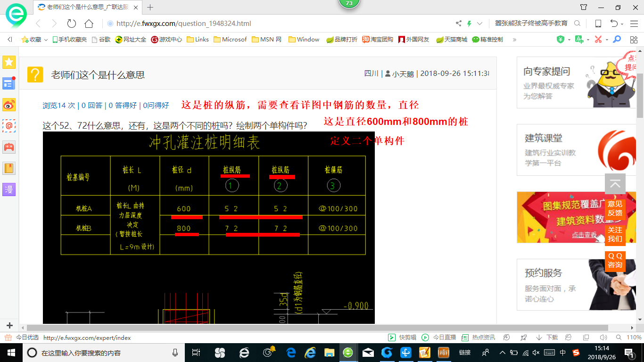Expand the undo arrow dropdown

click(x=622, y=24)
